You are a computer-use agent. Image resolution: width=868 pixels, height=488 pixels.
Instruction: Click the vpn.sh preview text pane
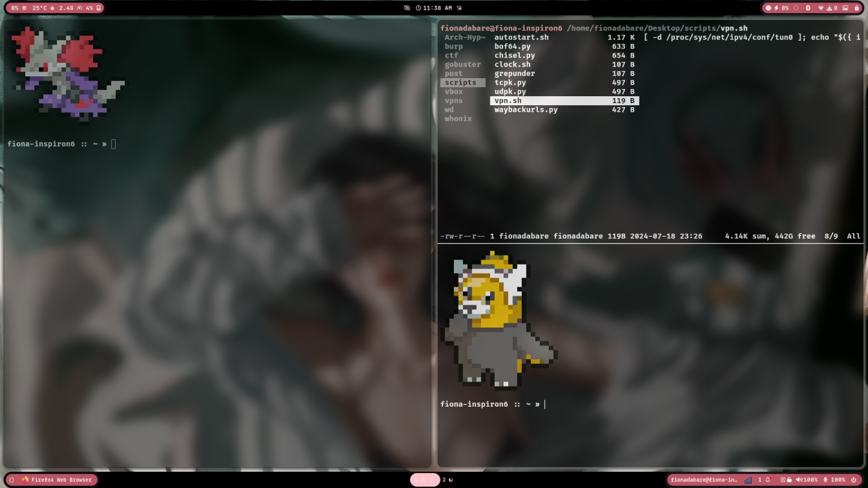pos(752,37)
